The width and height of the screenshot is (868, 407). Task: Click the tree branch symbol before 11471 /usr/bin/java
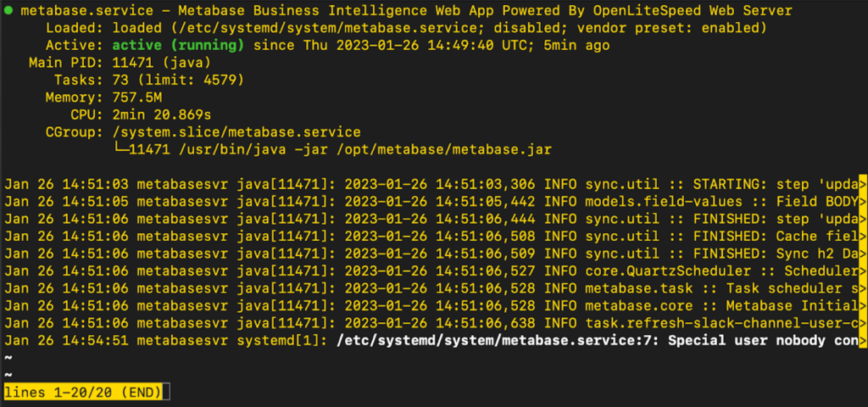click(x=120, y=149)
